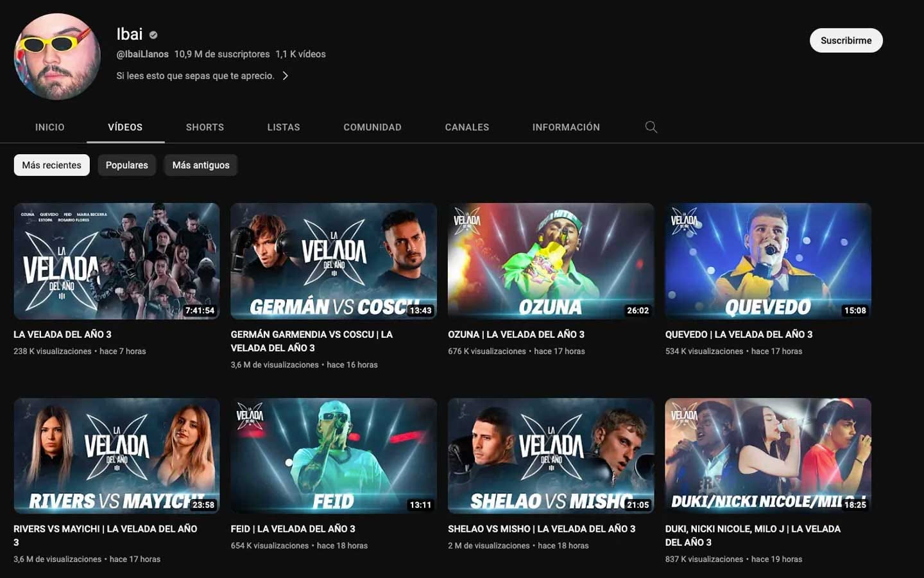This screenshot has height=578, width=924.
Task: Play the Feid performance thumbnail
Action: [x=334, y=456]
